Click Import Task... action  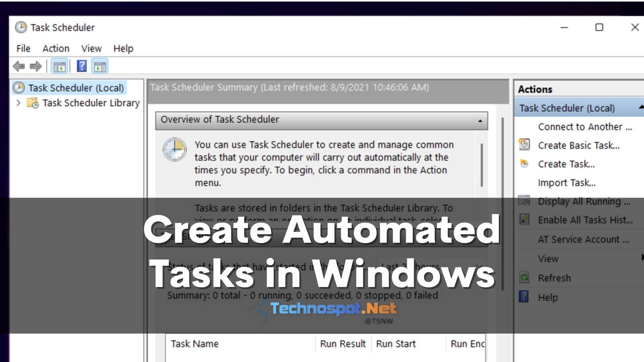tap(567, 183)
